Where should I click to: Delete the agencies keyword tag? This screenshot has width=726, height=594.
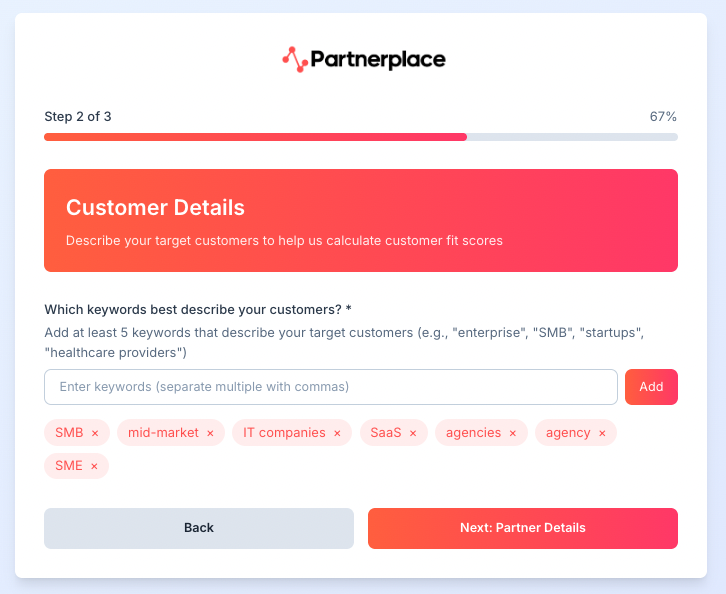513,433
